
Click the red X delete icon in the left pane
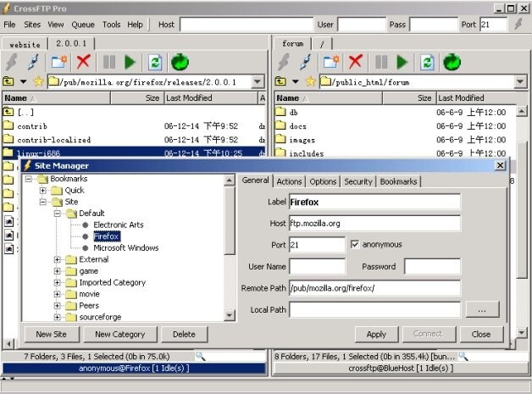tap(83, 62)
